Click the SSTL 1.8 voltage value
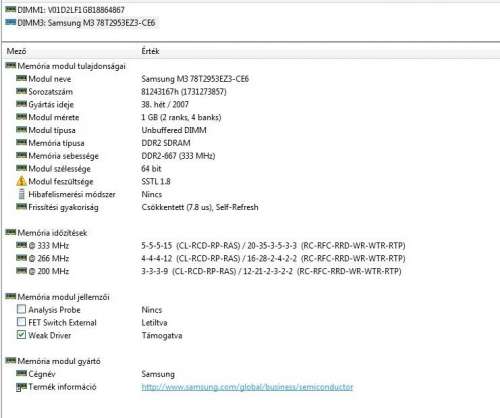Viewport: 500px width, 418px height. [x=156, y=181]
